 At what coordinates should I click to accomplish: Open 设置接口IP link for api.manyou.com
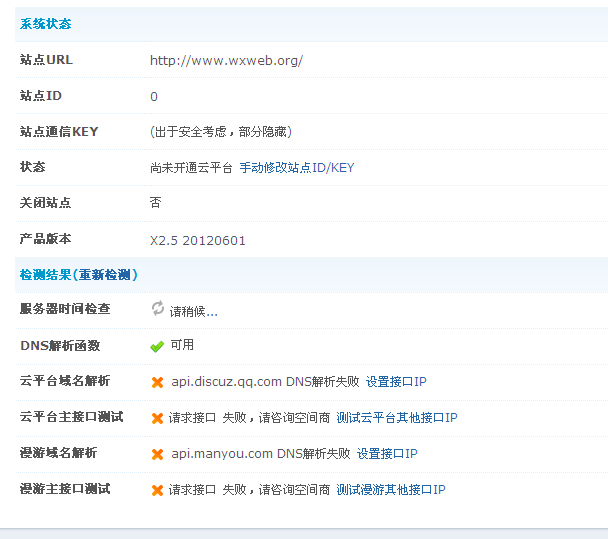point(387,454)
